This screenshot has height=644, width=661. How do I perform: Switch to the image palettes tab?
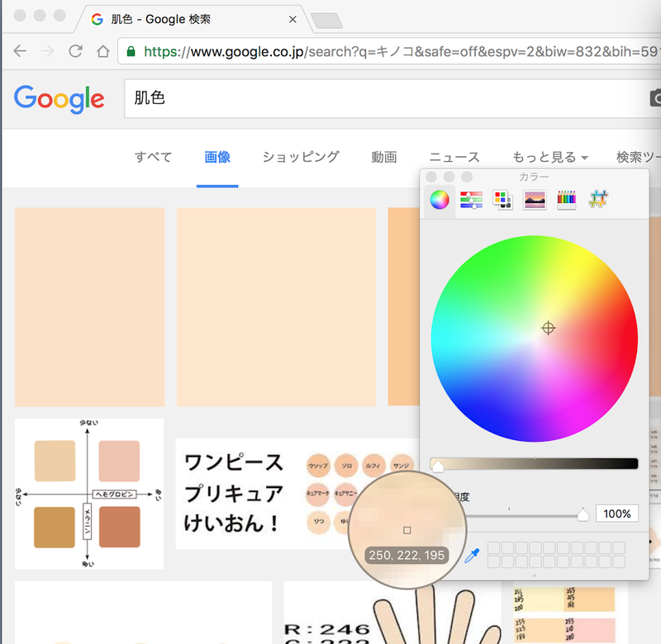[x=535, y=200]
